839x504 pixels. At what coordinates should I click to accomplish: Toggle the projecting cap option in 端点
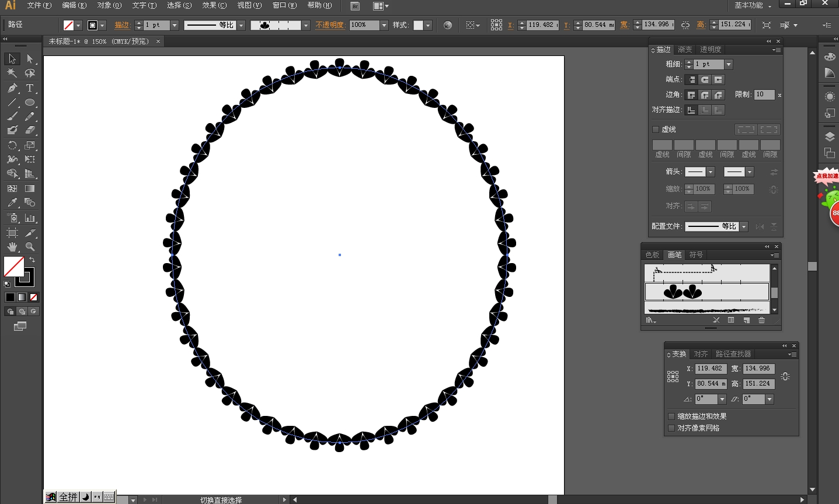tap(718, 79)
